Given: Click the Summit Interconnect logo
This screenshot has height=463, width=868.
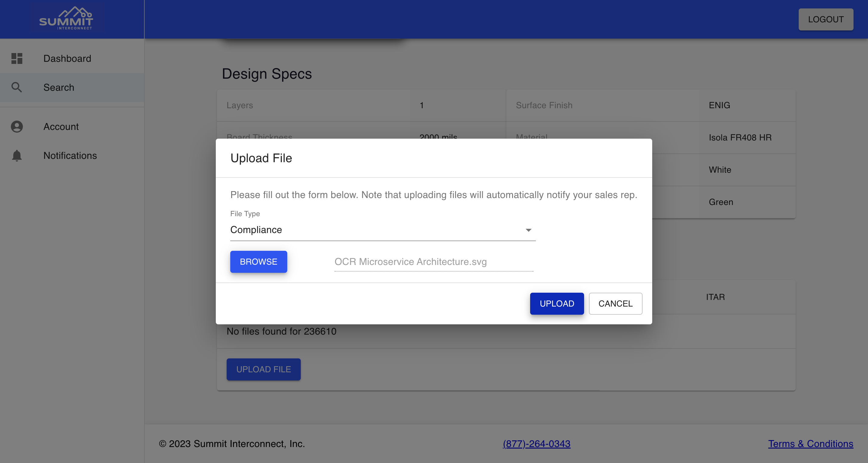Looking at the screenshot, I should coord(66,18).
